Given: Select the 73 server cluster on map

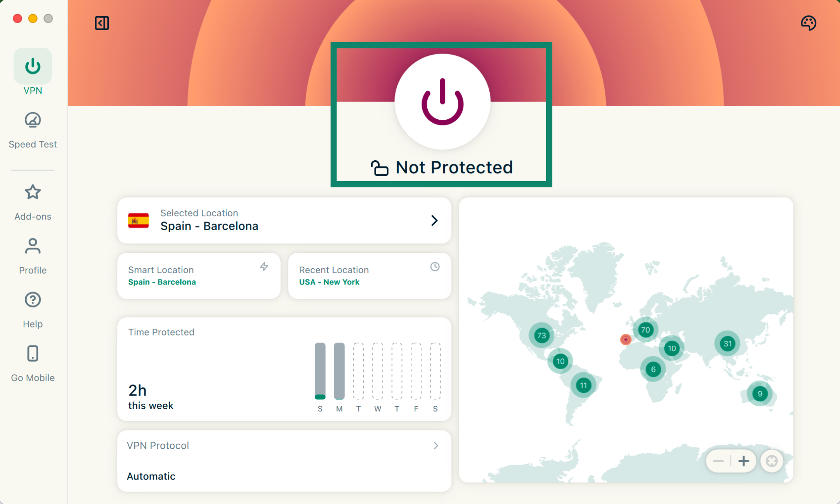Looking at the screenshot, I should [x=542, y=335].
